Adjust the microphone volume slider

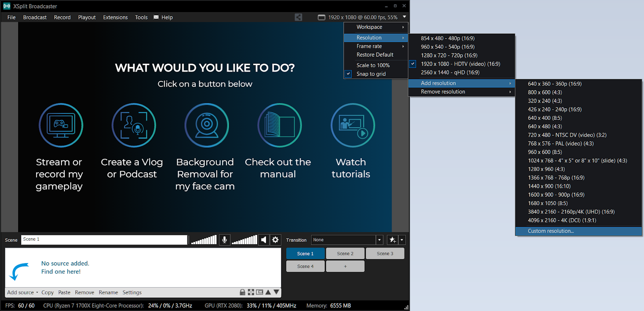pyautogui.click(x=204, y=240)
